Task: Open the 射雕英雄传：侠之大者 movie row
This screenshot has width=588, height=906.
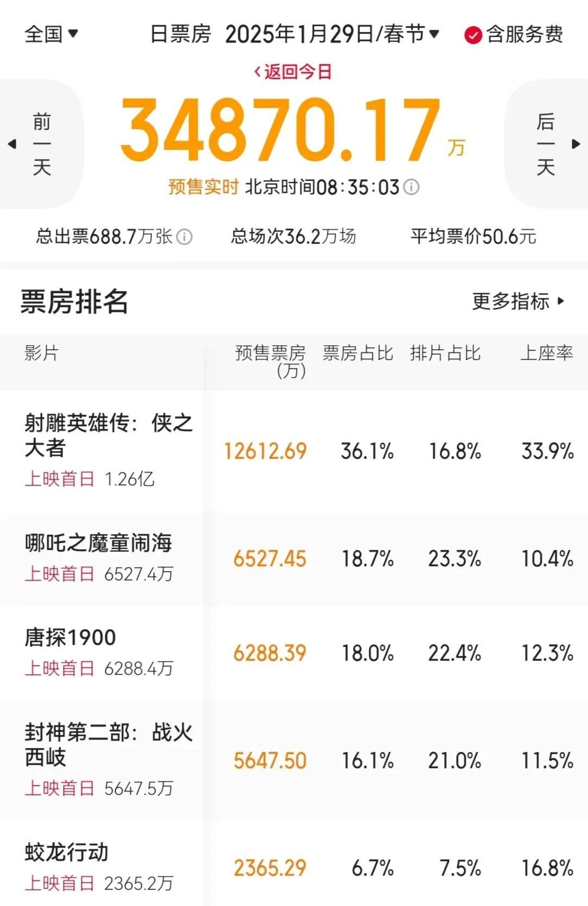Action: point(294,451)
